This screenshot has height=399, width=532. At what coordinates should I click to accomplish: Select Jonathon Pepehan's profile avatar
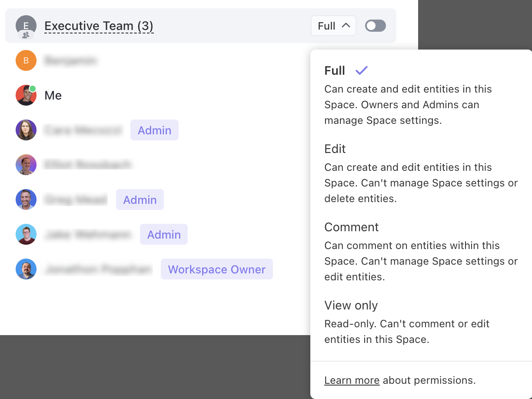26,269
